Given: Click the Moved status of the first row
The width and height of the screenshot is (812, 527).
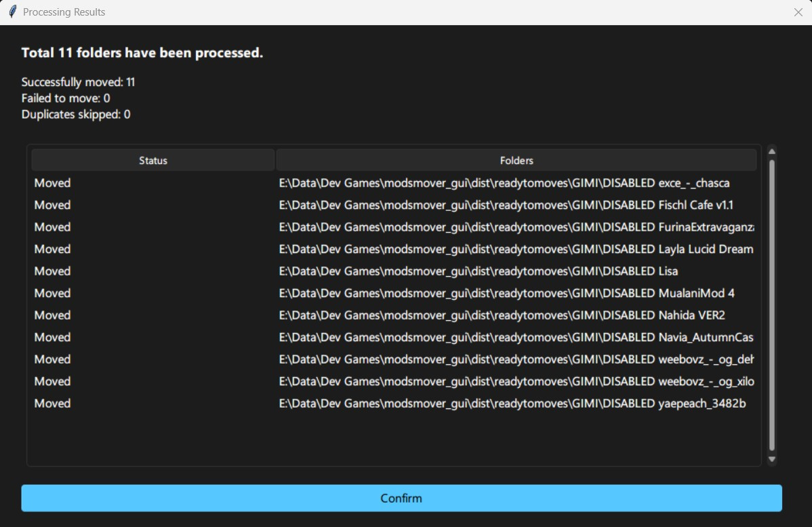Looking at the screenshot, I should (52, 182).
